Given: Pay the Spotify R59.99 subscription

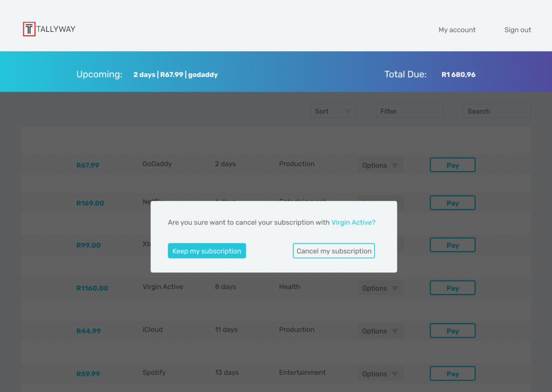Looking at the screenshot, I should tap(452, 374).
